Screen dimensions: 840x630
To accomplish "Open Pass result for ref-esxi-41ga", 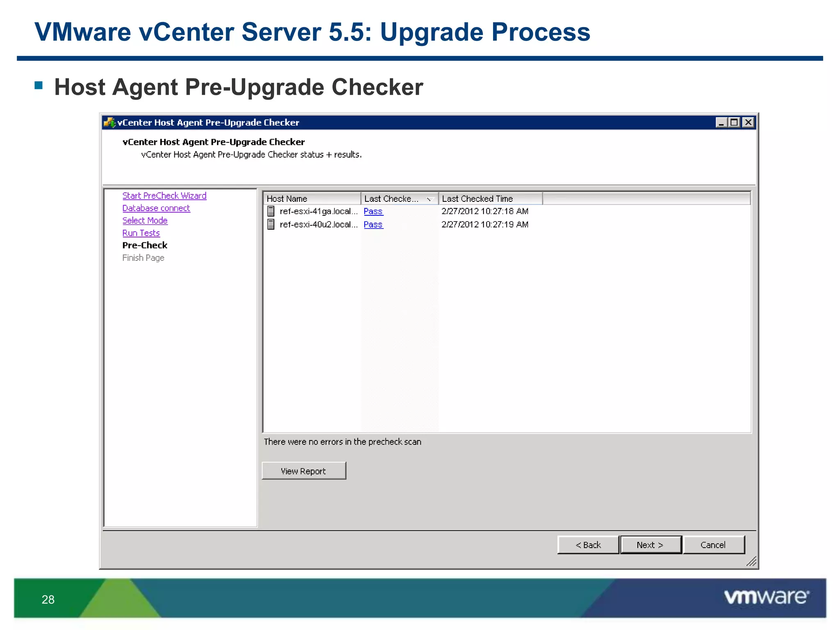I will (373, 211).
